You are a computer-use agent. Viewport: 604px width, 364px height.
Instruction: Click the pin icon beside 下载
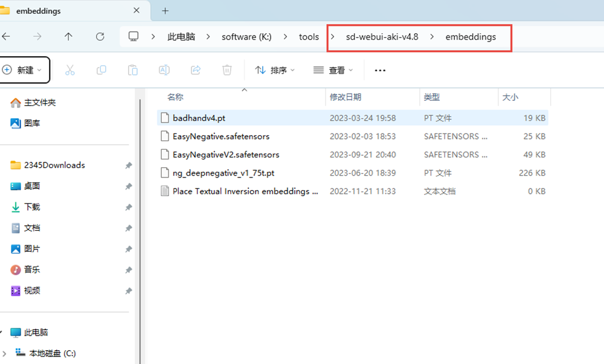tap(129, 208)
